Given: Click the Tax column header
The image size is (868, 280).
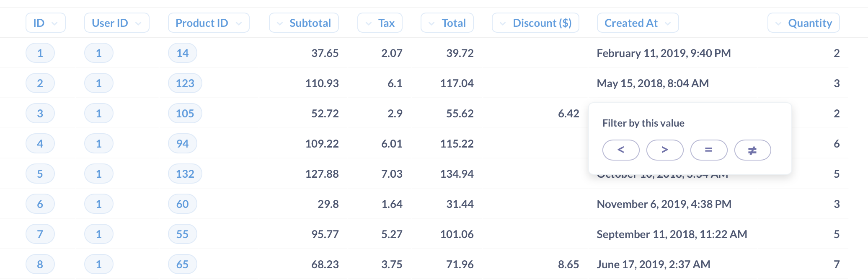Looking at the screenshot, I should point(380,23).
